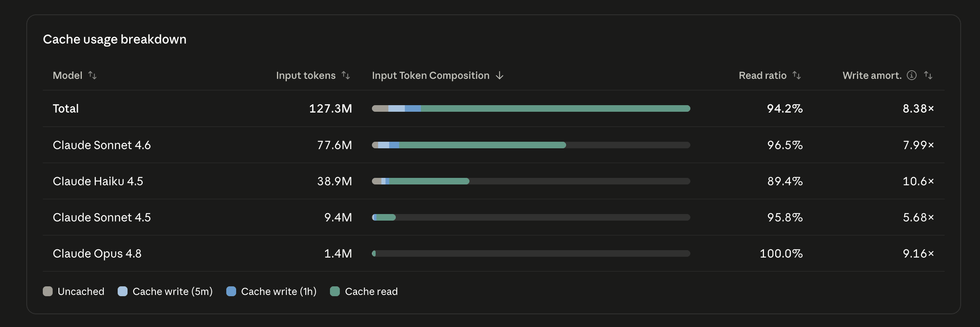980x327 pixels.
Task: Click the 100.0% read ratio value
Action: click(x=781, y=253)
